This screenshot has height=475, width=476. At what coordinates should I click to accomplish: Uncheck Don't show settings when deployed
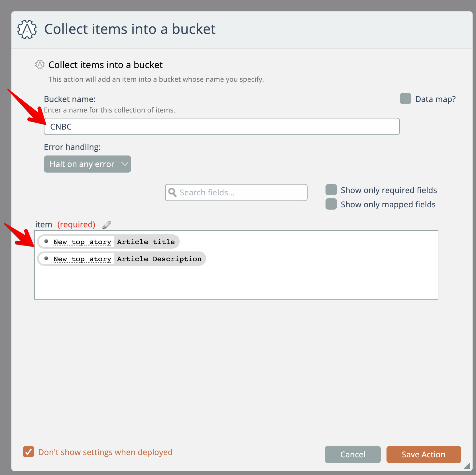tap(29, 452)
